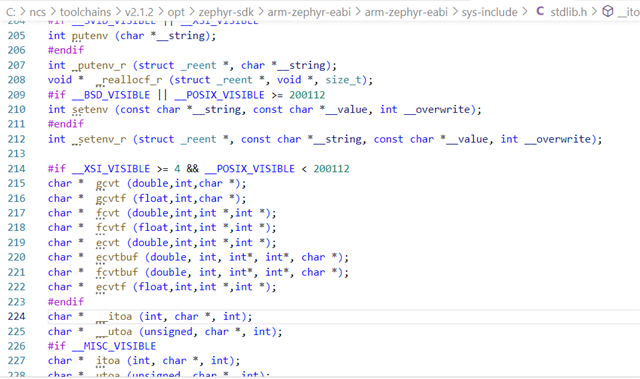Open the toolchains breadcrumb folder
The height and width of the screenshot is (379, 640).
pyautogui.click(x=85, y=12)
